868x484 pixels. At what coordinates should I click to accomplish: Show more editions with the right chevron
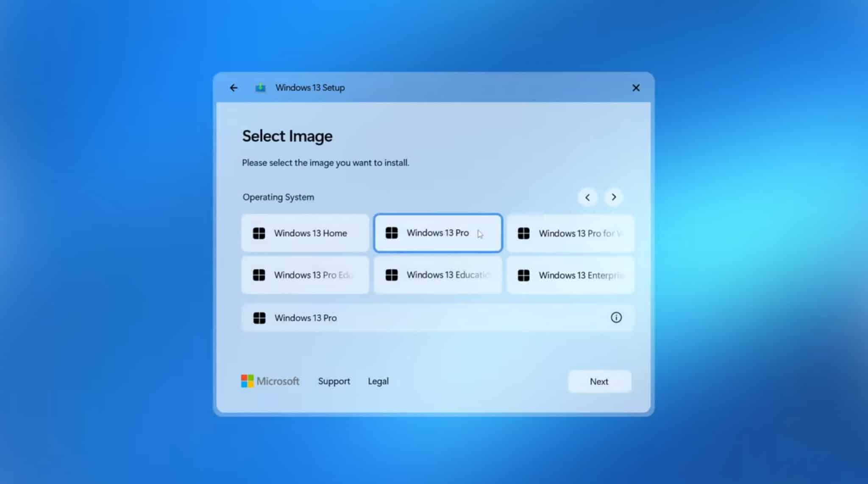point(613,197)
